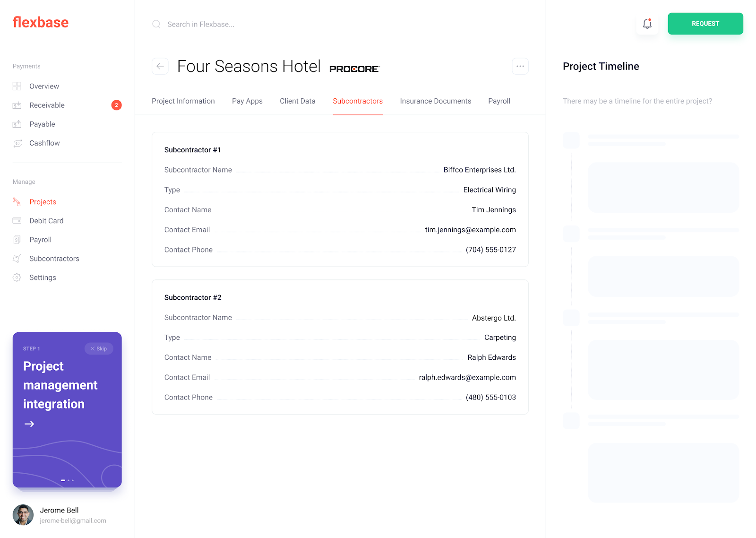The image size is (756, 538).
Task: Click the Four Seasons Hotel title
Action: click(x=249, y=66)
